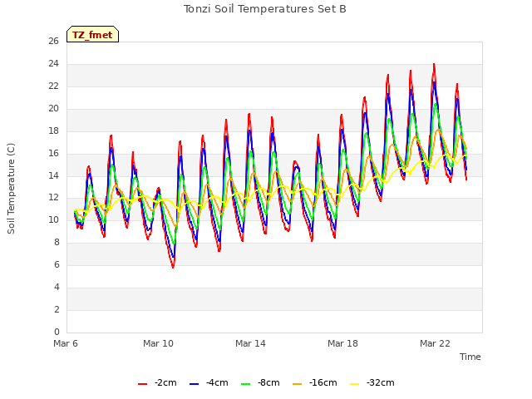Click the 0 y-axis tick label
This screenshot has width=532, height=399.
(57, 332)
